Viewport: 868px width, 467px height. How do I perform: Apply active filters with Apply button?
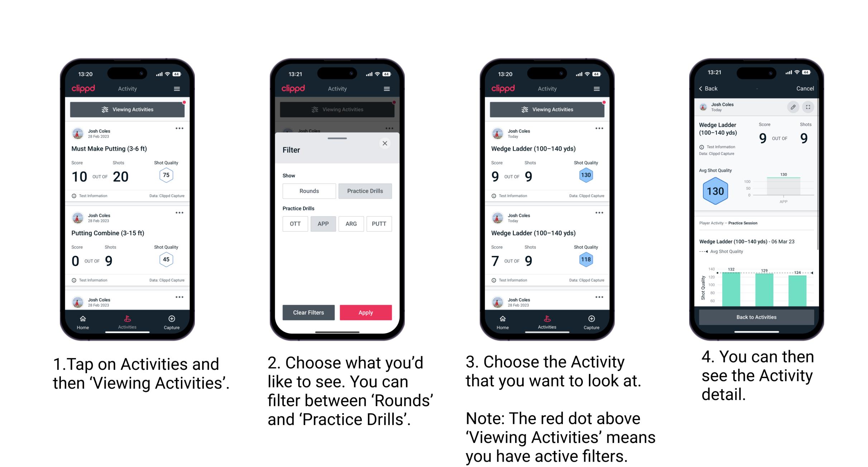pos(366,312)
